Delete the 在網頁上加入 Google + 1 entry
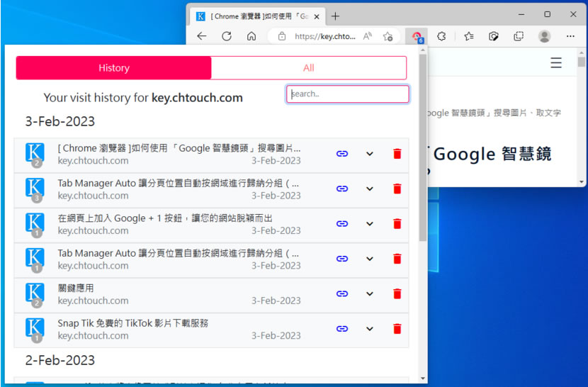The width and height of the screenshot is (588, 387). click(397, 224)
